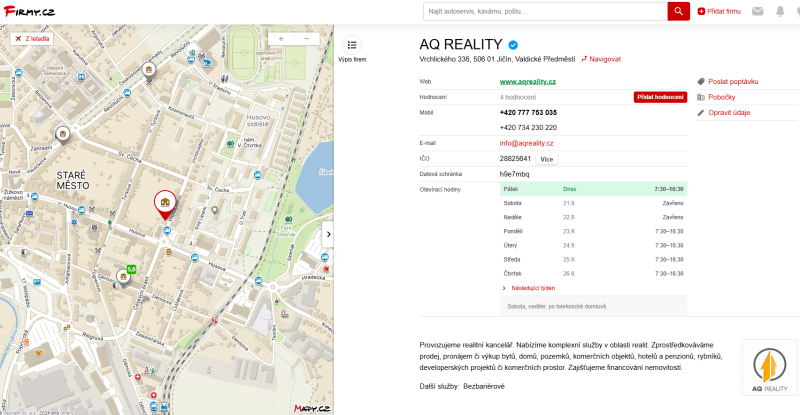800x415 pixels.
Task: Click 'Bezbariérové' service text
Action: tap(484, 386)
